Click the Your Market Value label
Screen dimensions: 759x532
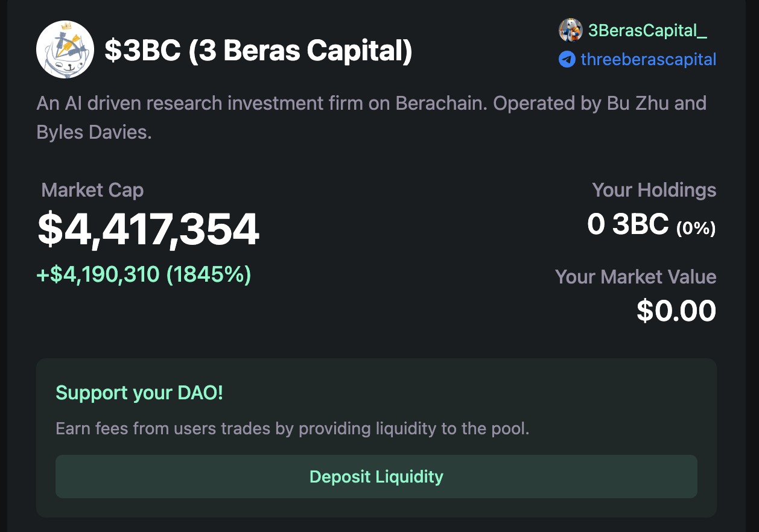coord(635,277)
